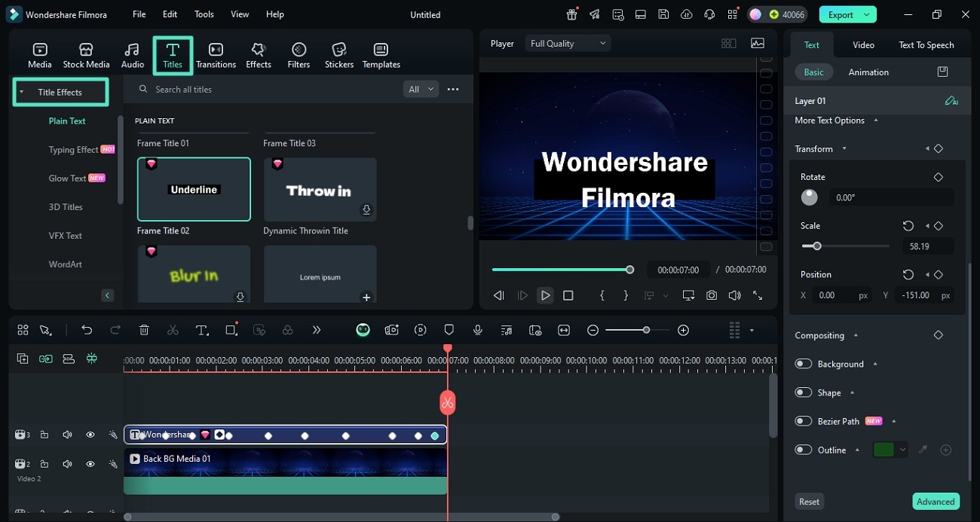The height and width of the screenshot is (522, 980).
Task: Expand more timeline tools with double chevron
Action: point(317,330)
